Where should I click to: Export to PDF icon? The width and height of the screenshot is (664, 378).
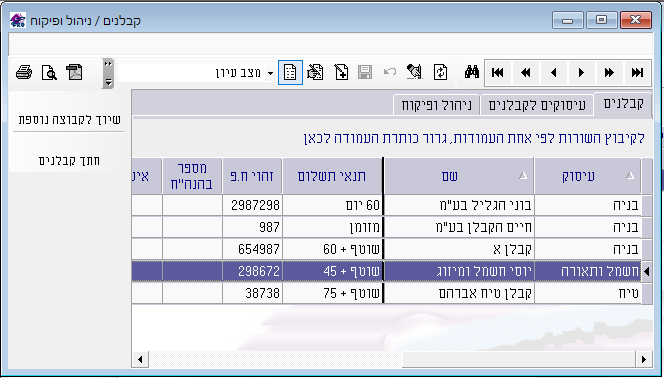click(74, 72)
